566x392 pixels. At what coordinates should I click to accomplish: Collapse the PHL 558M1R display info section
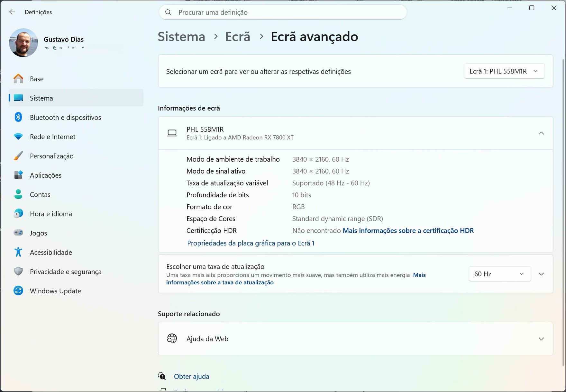[x=541, y=133]
